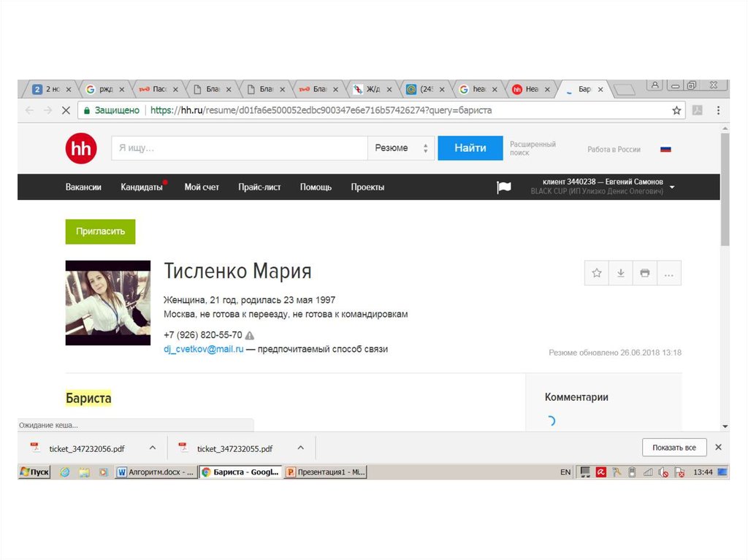Open Chrome's three-dot menu

click(x=718, y=110)
